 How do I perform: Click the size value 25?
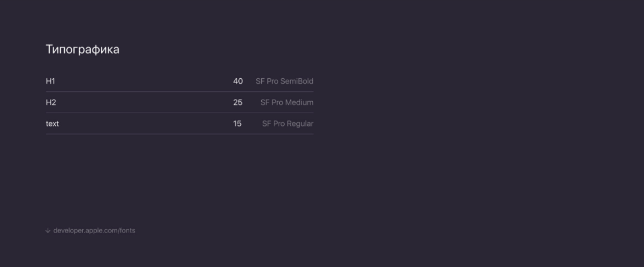click(x=238, y=103)
